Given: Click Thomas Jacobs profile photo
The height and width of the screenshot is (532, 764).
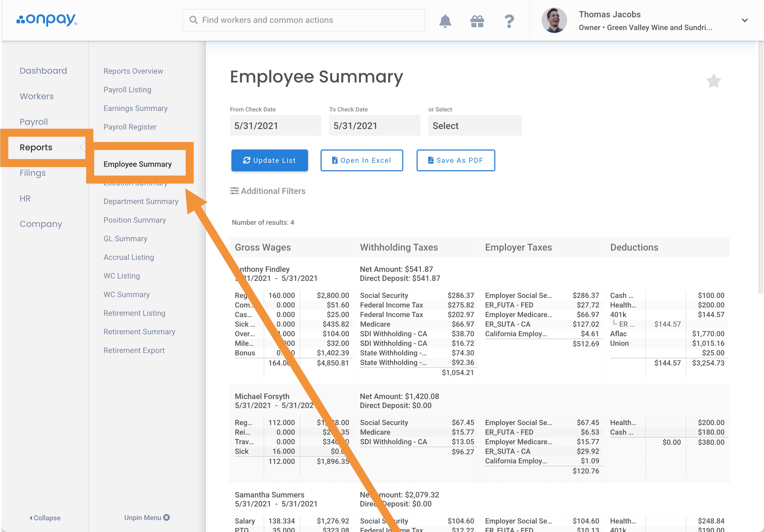Looking at the screenshot, I should click(x=554, y=20).
